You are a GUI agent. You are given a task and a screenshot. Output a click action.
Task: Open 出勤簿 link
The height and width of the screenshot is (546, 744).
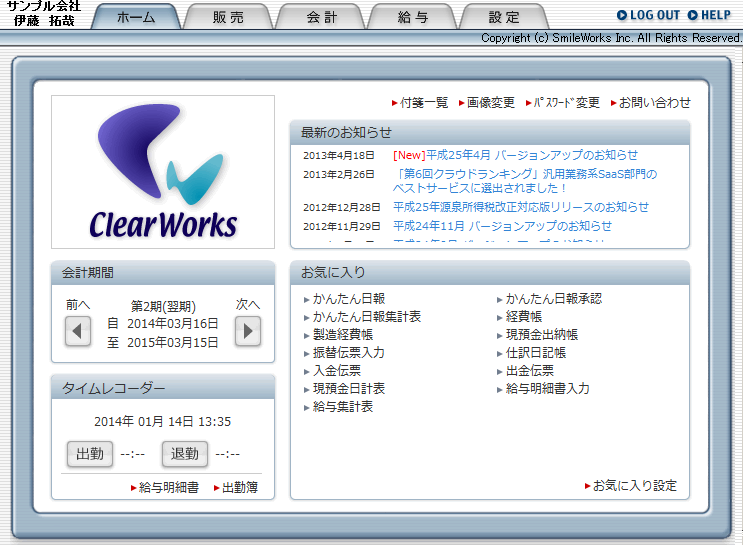click(x=236, y=487)
